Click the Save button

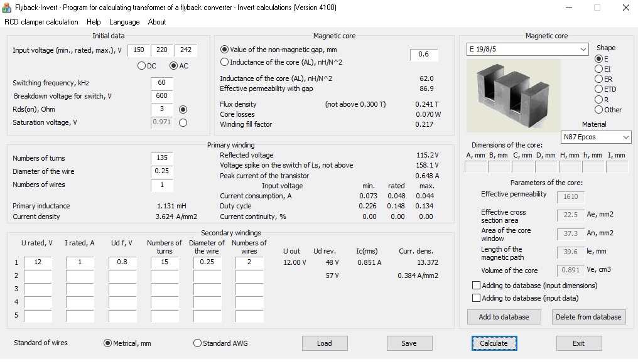[x=409, y=343]
